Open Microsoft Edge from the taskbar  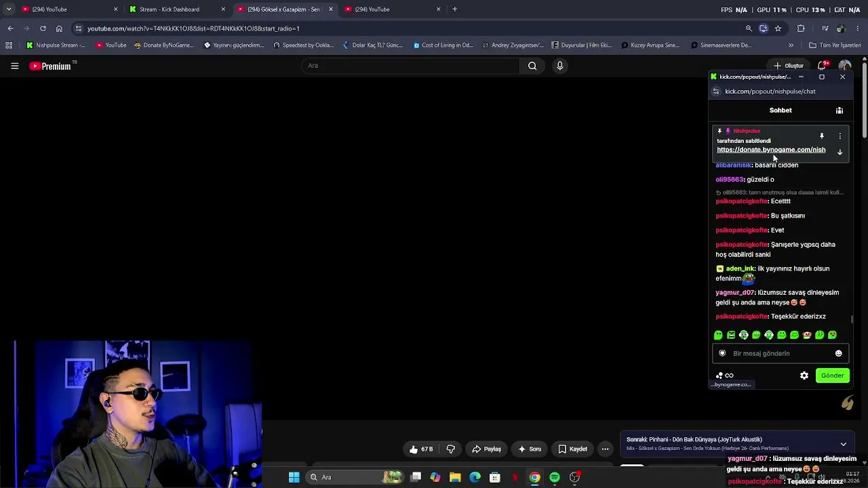pyautogui.click(x=475, y=477)
